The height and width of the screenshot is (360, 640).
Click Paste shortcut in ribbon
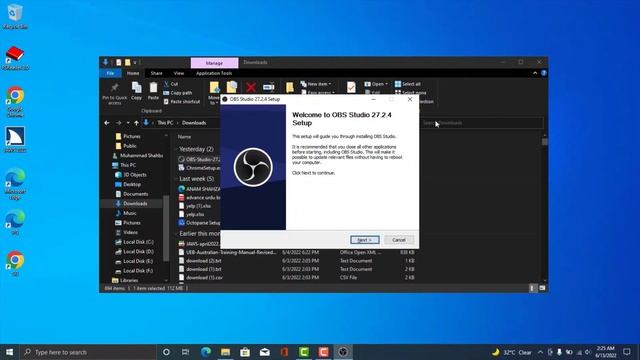click(x=182, y=102)
